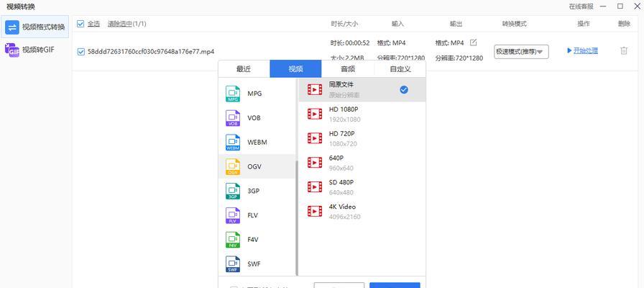Click the 时长/大小 column header
644x288 pixels.
[x=344, y=24]
